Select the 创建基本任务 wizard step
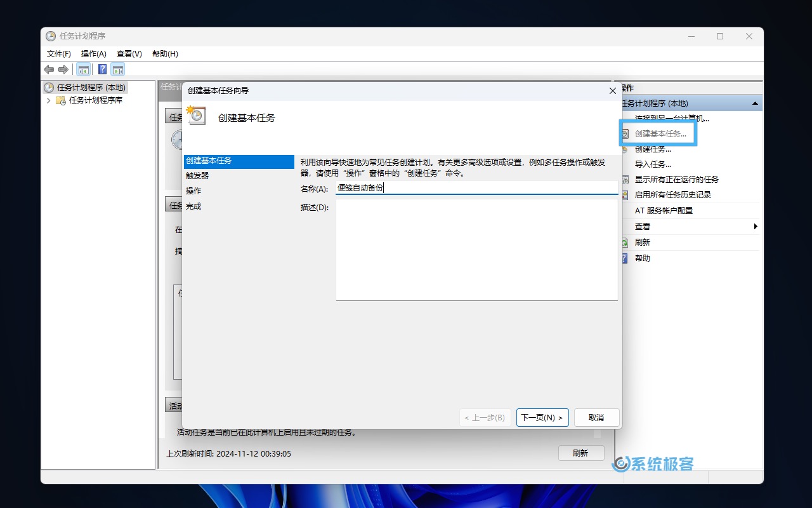This screenshot has width=812, height=508. [239, 161]
